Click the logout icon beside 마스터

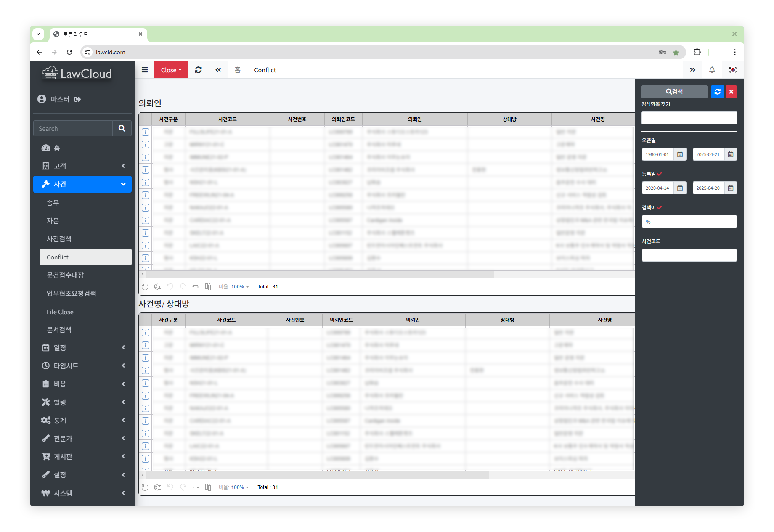coord(77,99)
